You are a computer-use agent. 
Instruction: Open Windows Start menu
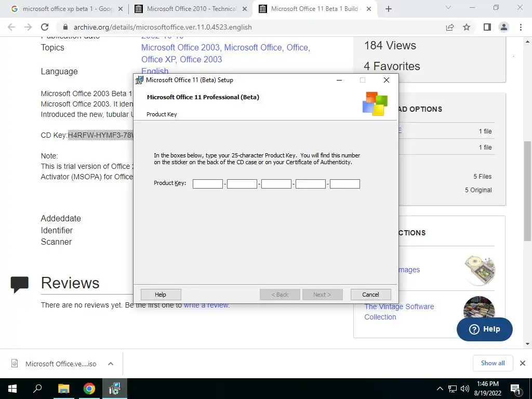pyautogui.click(x=12, y=389)
